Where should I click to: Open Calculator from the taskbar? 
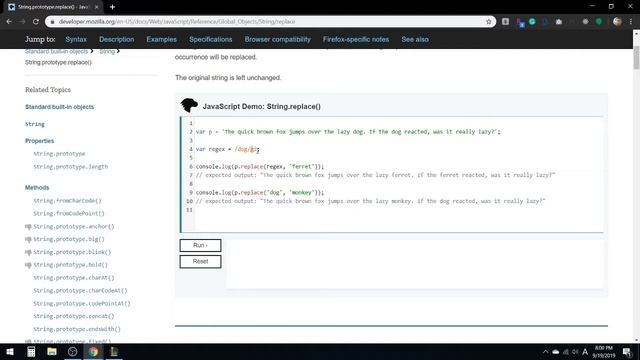pos(31,351)
